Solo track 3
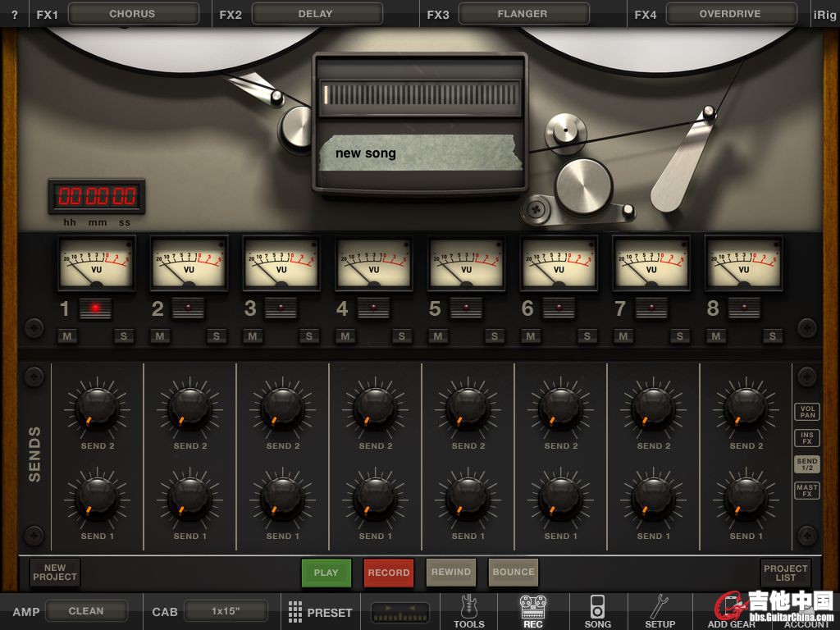This screenshot has width=840, height=630. click(309, 336)
